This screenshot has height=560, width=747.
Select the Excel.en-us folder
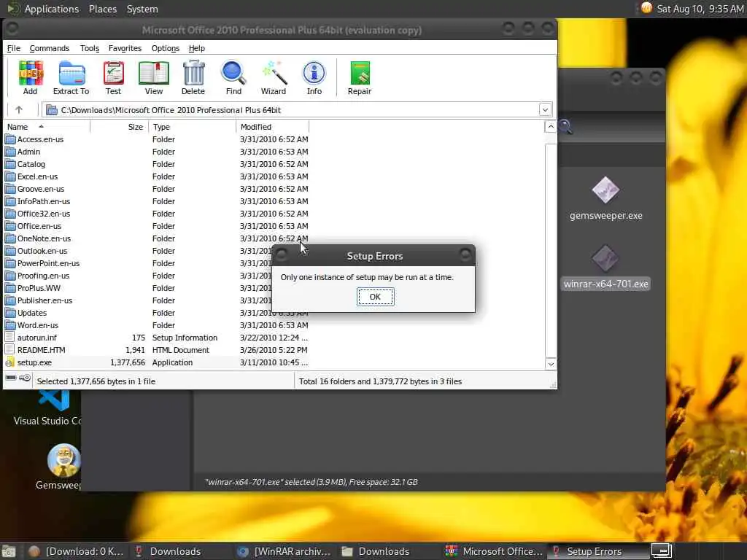click(x=38, y=176)
